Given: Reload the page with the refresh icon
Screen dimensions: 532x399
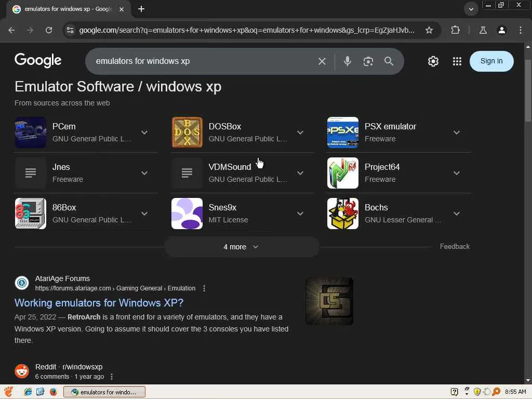Looking at the screenshot, I should (x=49, y=30).
